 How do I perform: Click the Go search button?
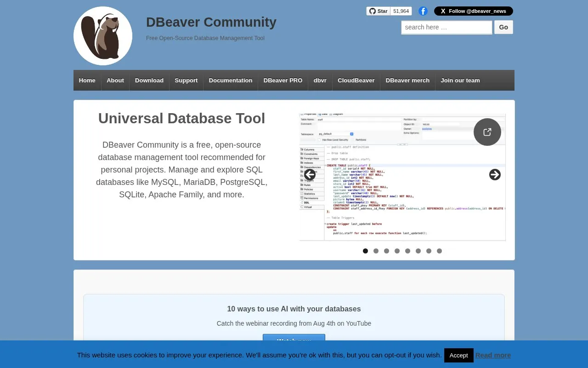[503, 27]
